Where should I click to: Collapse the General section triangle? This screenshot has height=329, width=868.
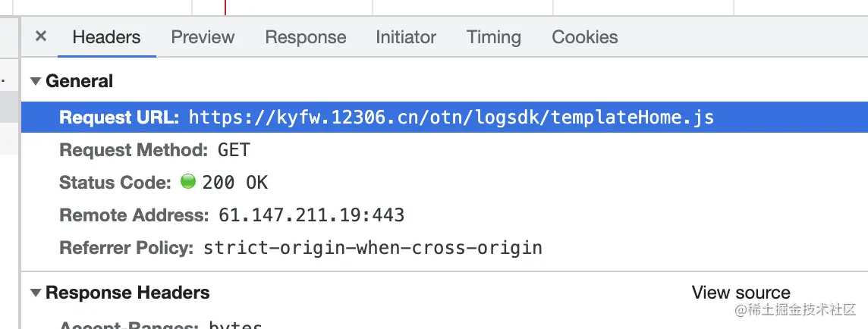pos(36,81)
